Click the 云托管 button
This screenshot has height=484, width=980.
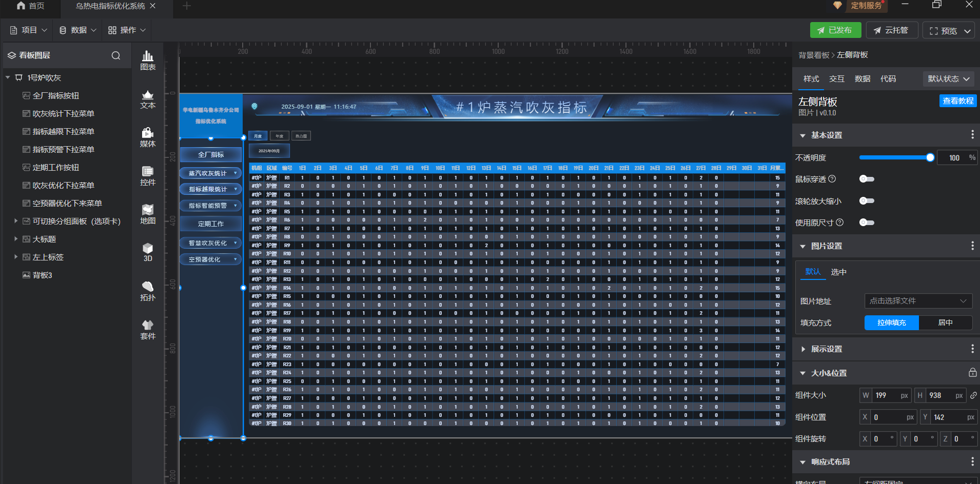(x=891, y=30)
